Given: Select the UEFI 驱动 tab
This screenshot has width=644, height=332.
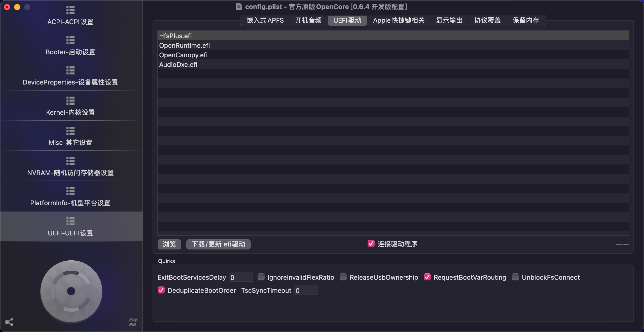Looking at the screenshot, I should point(347,20).
